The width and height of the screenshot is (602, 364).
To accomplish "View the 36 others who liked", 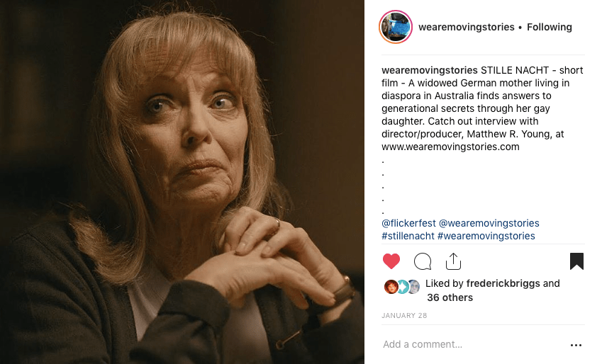I will pos(450,297).
